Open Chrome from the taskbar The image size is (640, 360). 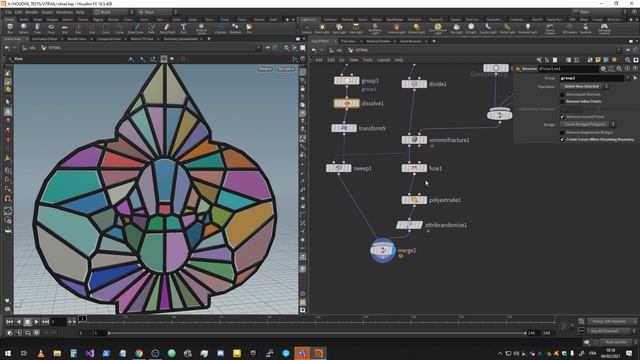click(x=139, y=353)
